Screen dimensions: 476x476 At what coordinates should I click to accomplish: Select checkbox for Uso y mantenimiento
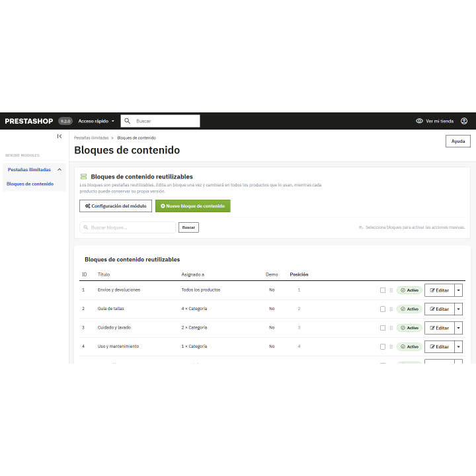click(x=383, y=346)
